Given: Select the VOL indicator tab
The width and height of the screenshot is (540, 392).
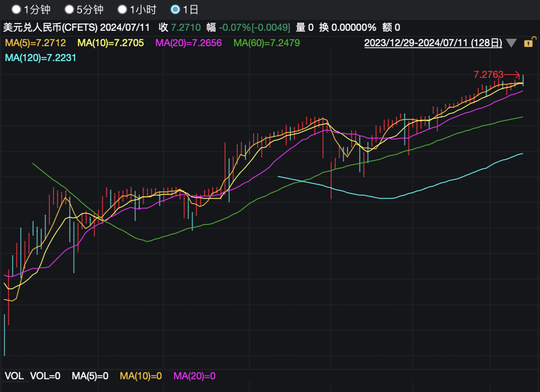Looking at the screenshot, I should (x=14, y=376).
